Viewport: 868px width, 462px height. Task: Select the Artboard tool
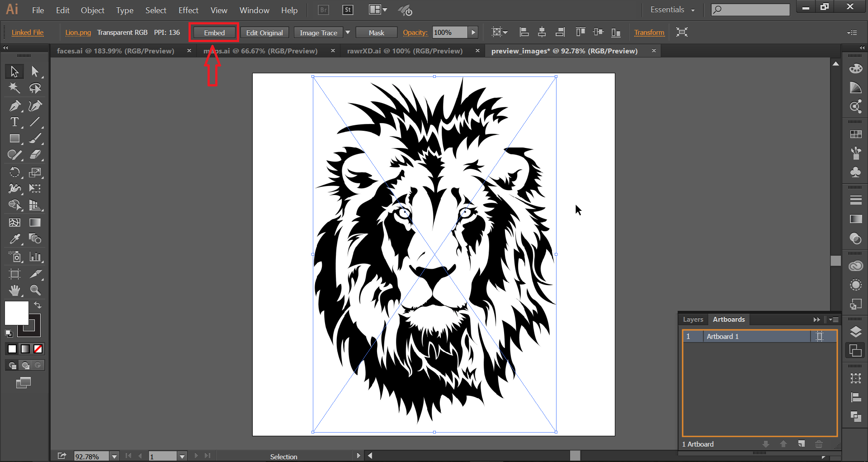14,274
